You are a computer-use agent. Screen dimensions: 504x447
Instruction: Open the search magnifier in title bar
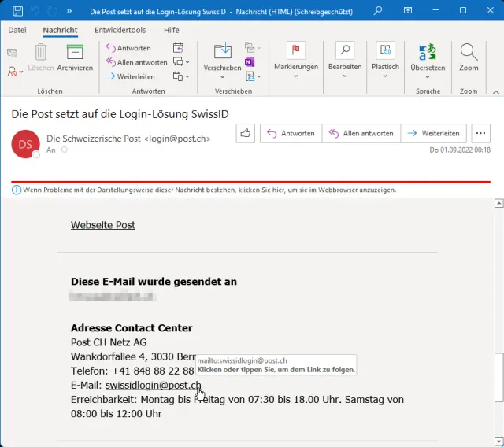click(378, 10)
